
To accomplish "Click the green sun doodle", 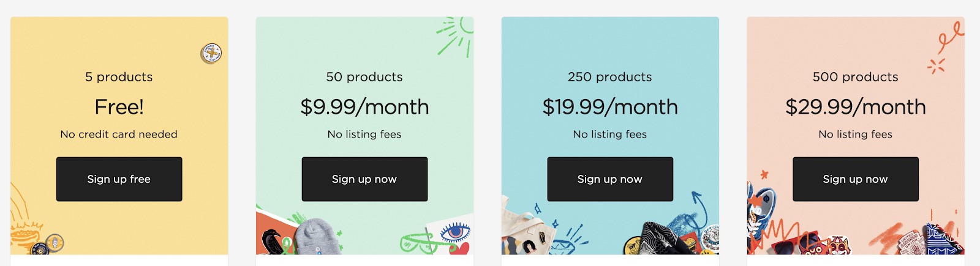I will (456, 37).
